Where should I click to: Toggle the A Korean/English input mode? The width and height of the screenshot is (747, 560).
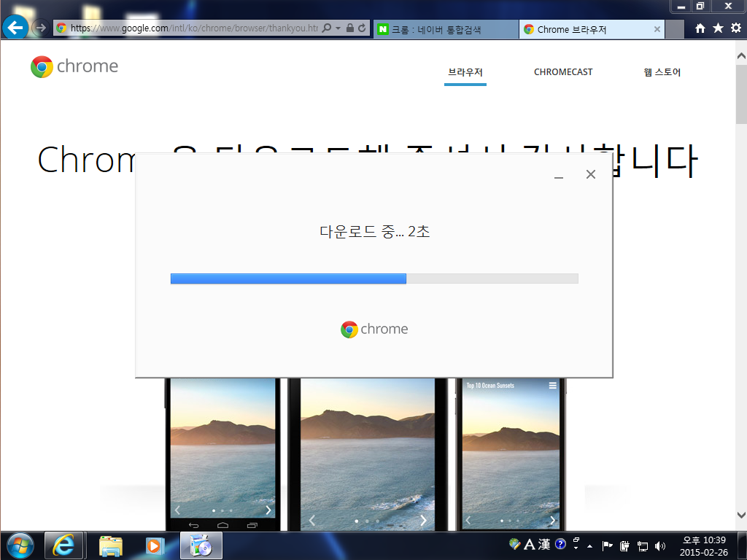(x=529, y=544)
